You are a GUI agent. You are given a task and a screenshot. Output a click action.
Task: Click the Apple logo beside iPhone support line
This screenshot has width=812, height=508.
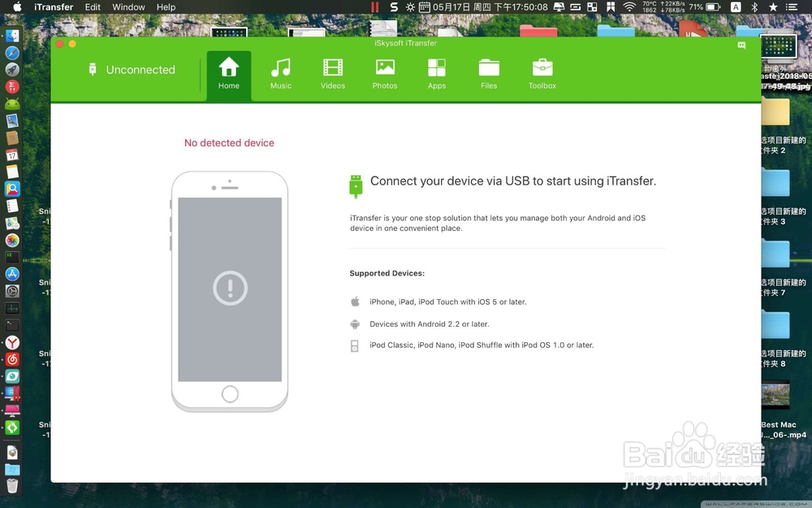(x=355, y=302)
